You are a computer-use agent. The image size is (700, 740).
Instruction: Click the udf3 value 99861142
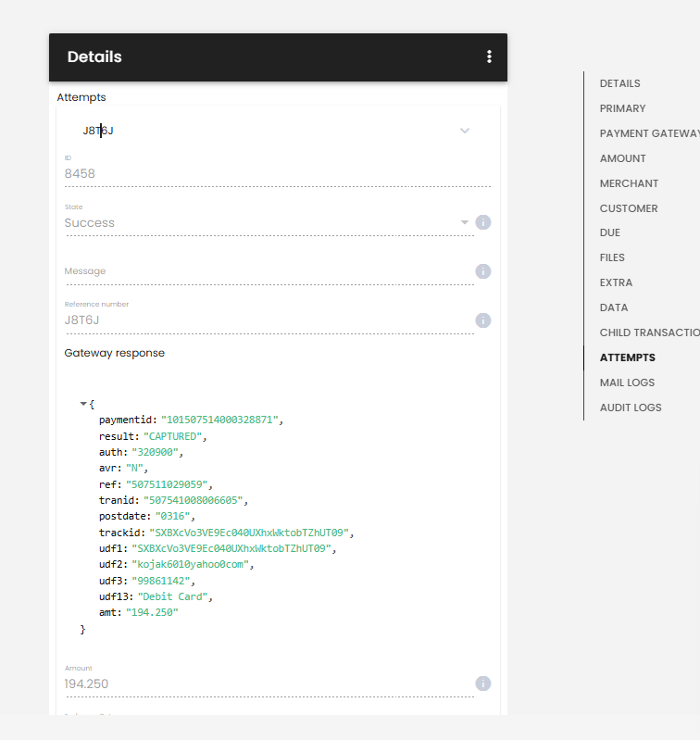tap(161, 581)
